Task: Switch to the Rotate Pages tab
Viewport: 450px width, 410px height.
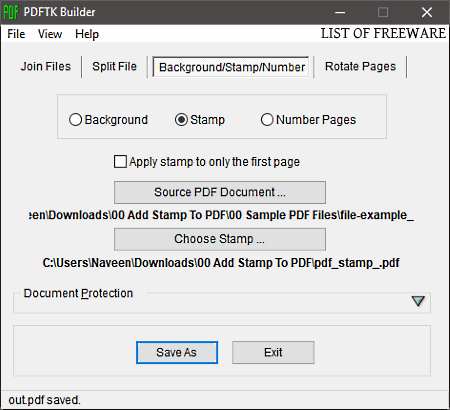Action: [x=360, y=66]
